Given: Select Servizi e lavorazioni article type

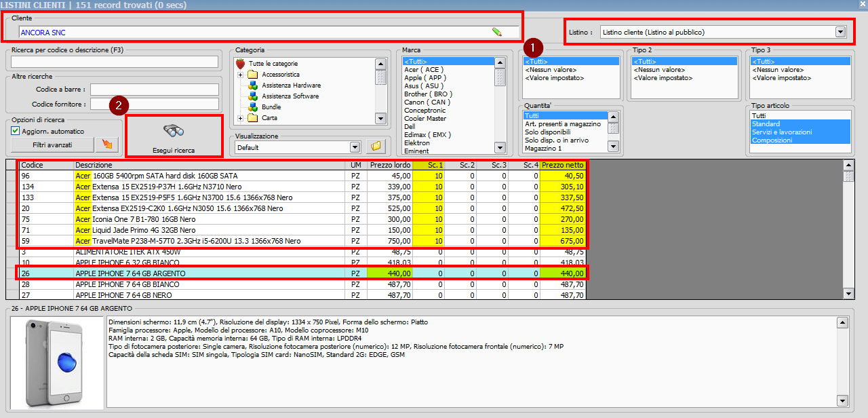Looking at the screenshot, I should pos(800,132).
